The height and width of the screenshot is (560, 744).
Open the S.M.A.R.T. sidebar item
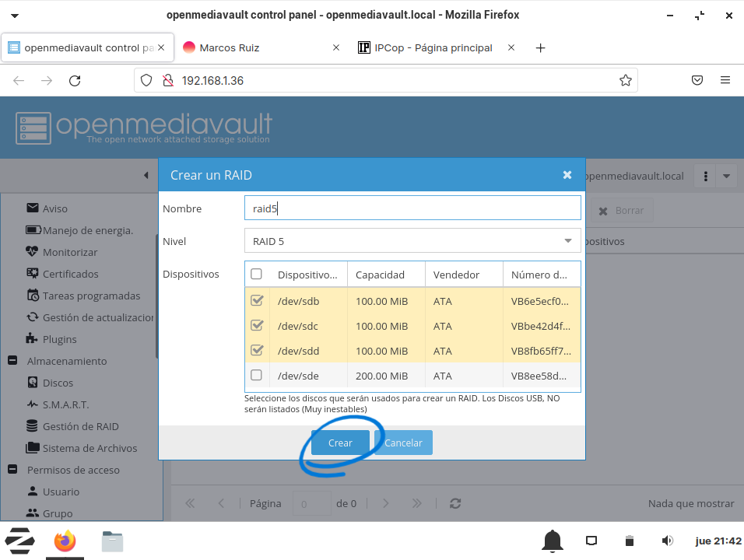(x=65, y=404)
